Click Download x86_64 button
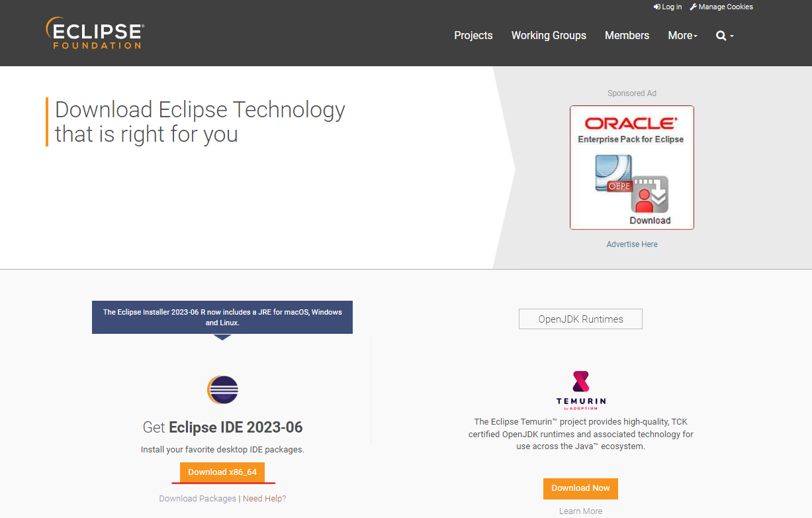Screen dimensions: 812x518 [x=222, y=472]
